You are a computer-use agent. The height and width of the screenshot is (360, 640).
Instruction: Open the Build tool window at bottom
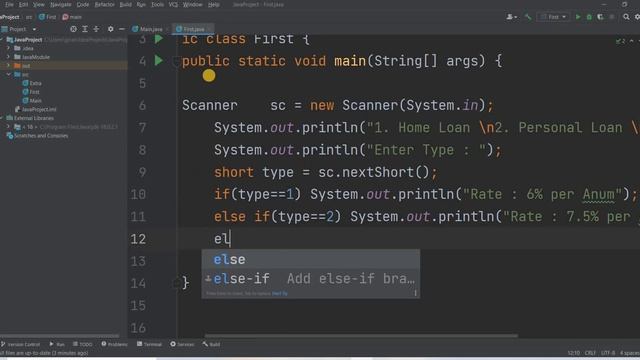click(x=211, y=344)
